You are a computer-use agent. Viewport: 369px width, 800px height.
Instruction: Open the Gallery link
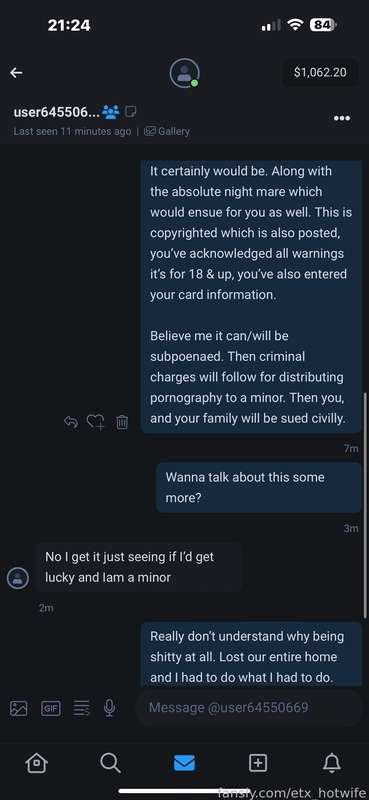point(167,131)
